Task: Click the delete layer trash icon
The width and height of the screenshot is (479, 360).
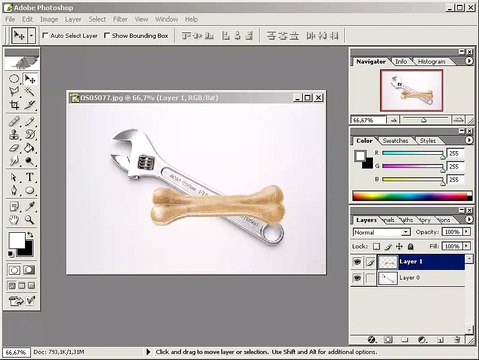Action: click(x=457, y=340)
